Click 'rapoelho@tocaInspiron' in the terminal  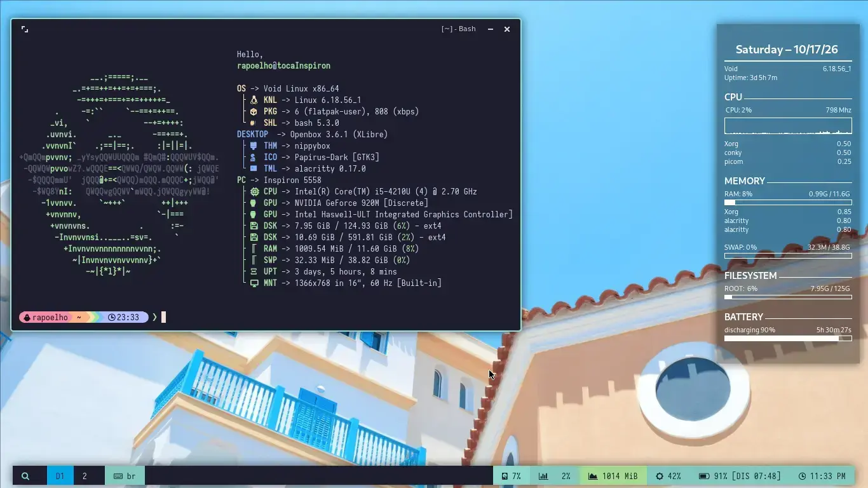pos(283,65)
